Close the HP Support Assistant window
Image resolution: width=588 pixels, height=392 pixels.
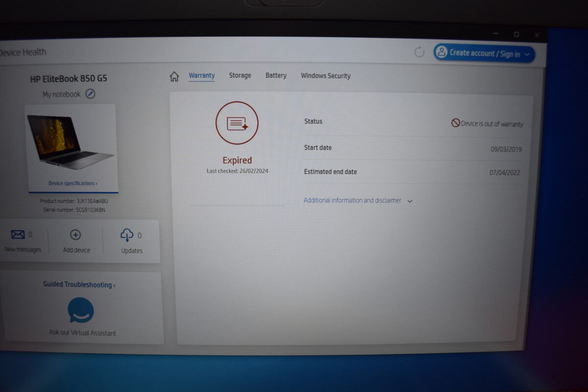tap(537, 35)
